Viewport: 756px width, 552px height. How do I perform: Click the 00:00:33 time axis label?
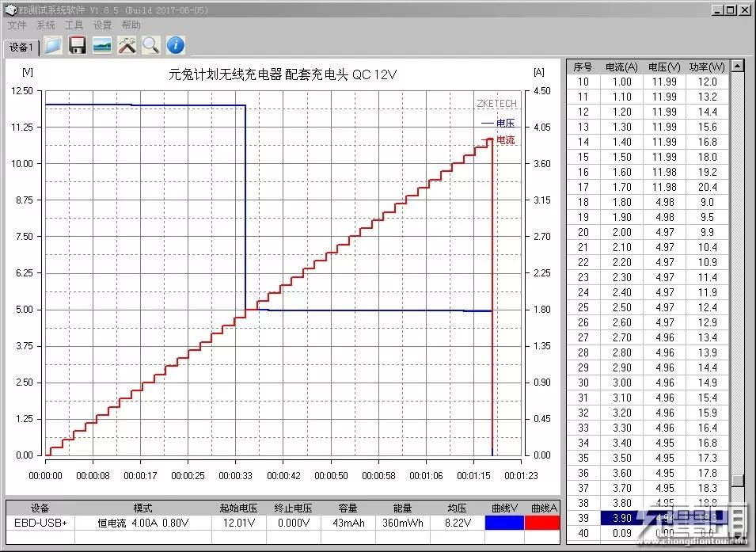click(235, 476)
